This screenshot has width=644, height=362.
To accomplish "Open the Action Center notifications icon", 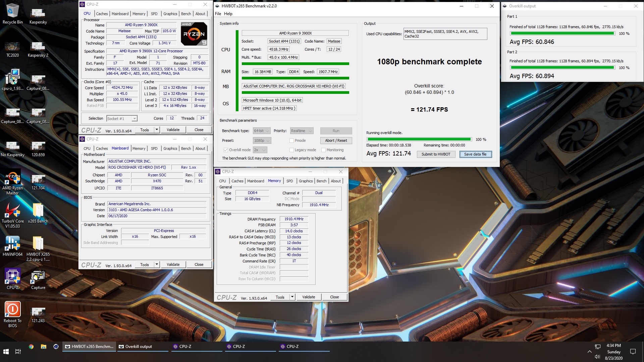I will pyautogui.click(x=633, y=352).
